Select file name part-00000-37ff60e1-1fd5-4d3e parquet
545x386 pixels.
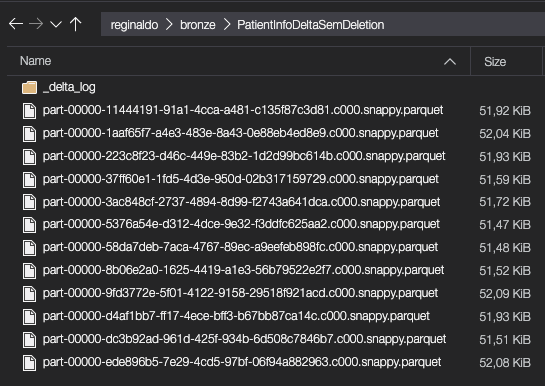click(241, 179)
